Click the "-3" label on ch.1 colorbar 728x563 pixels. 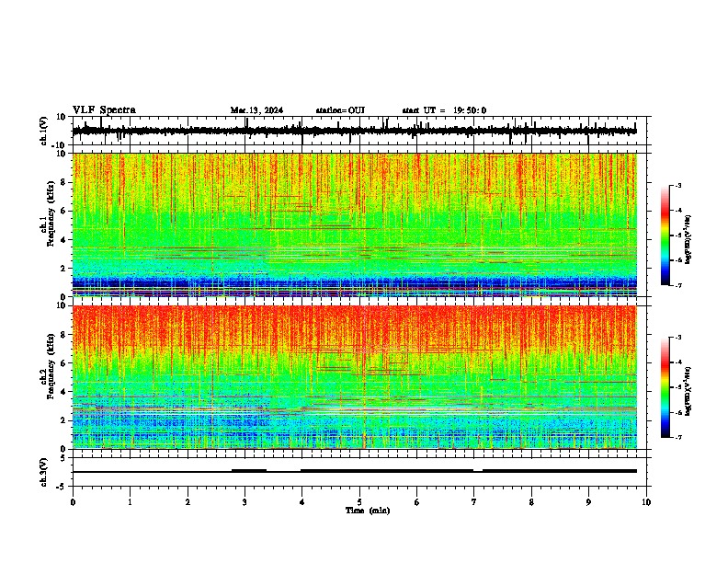(677, 185)
